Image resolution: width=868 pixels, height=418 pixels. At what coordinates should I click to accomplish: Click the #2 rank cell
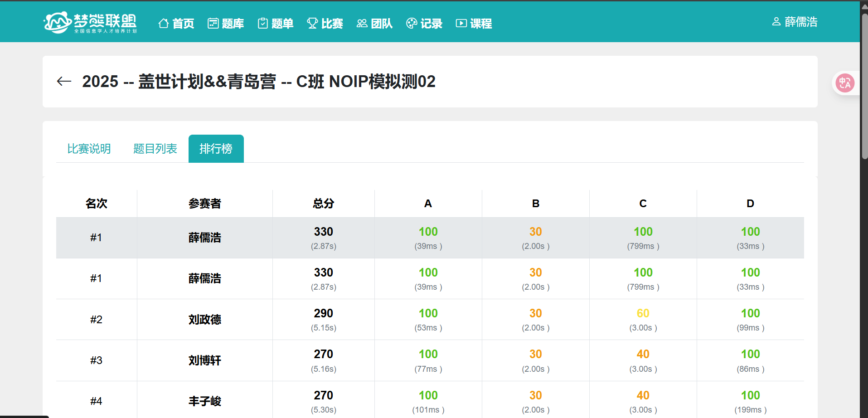pos(96,320)
